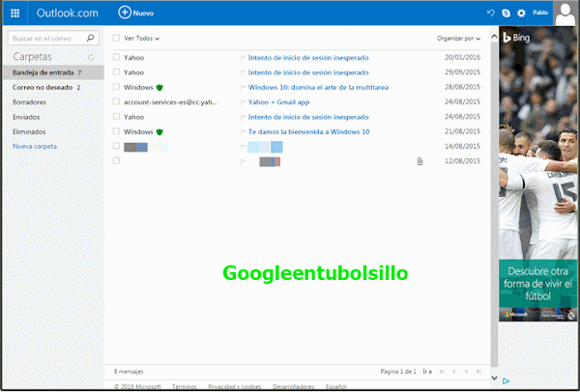
Task: Open the Términos footer link
Action: [185, 386]
